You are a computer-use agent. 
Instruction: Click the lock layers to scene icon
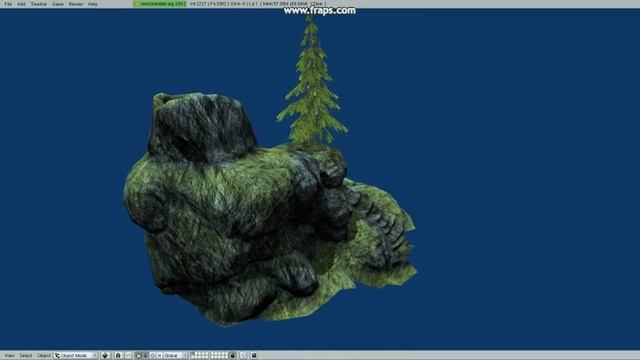click(232, 356)
